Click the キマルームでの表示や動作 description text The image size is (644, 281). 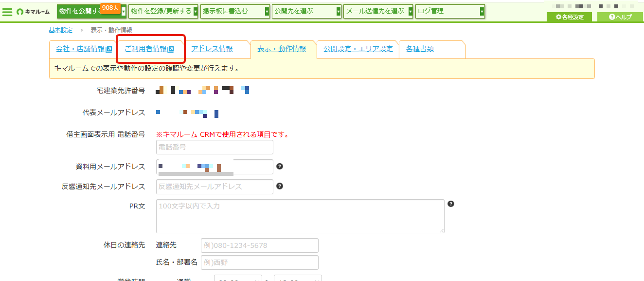pyautogui.click(x=146, y=68)
